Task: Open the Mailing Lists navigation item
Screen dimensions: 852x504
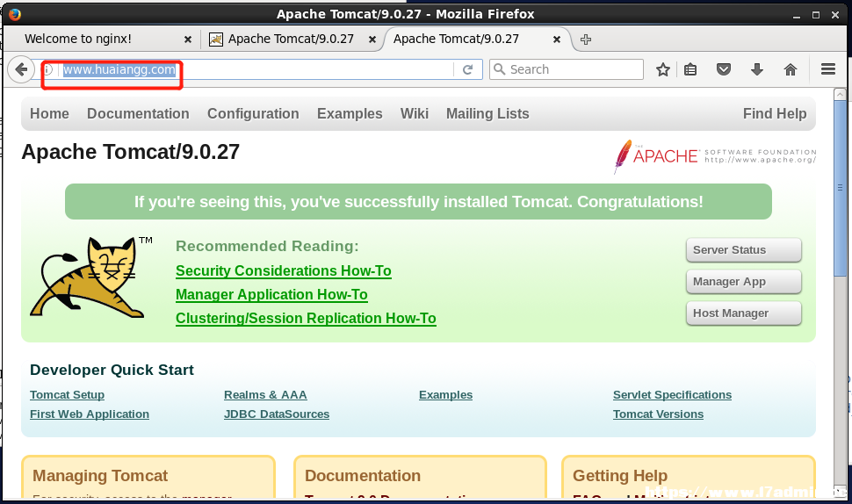Action: [487, 113]
